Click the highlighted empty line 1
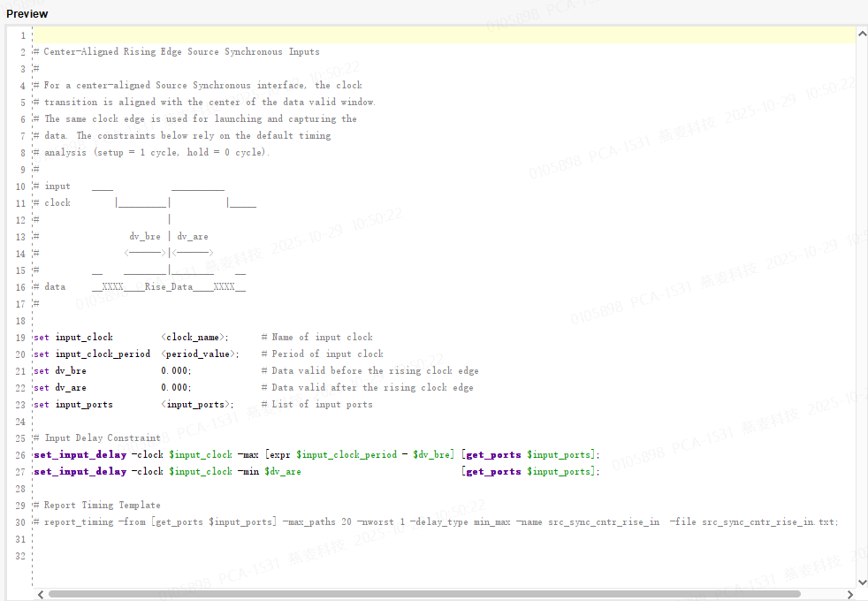This screenshot has width=868, height=601. pos(444,34)
